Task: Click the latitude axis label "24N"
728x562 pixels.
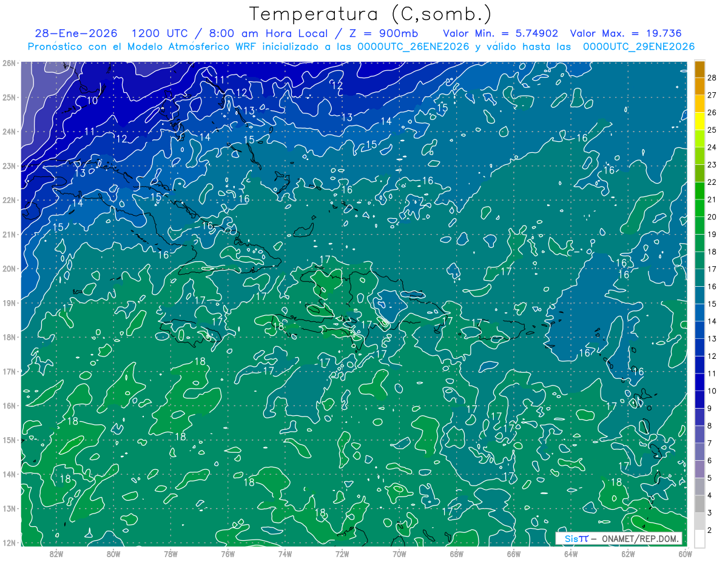Action: (x=9, y=132)
